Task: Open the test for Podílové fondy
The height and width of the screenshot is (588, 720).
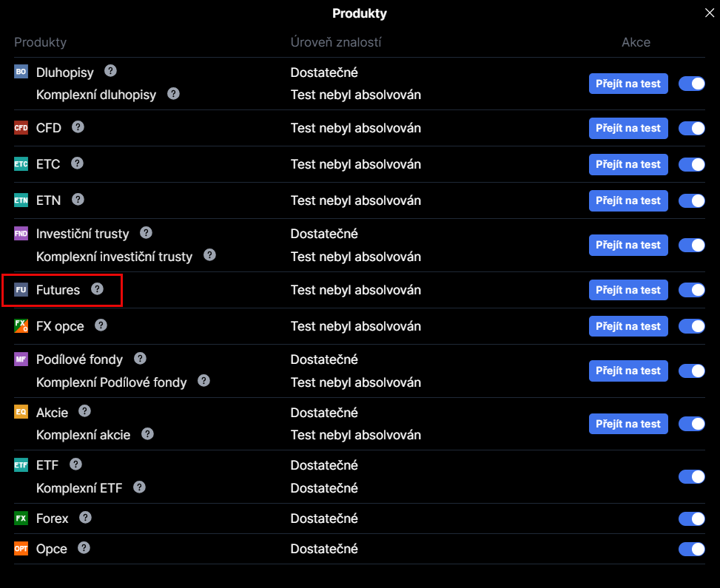Action: (x=628, y=371)
